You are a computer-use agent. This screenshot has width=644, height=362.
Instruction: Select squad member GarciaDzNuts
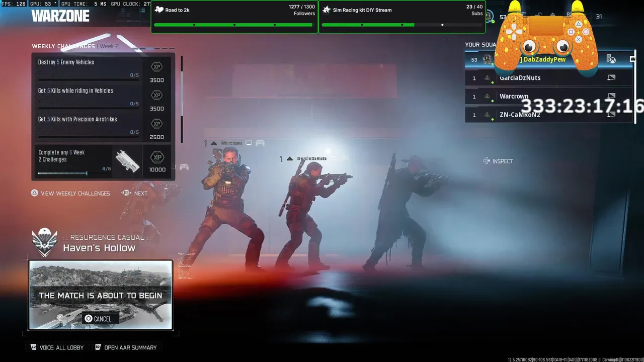point(548,78)
